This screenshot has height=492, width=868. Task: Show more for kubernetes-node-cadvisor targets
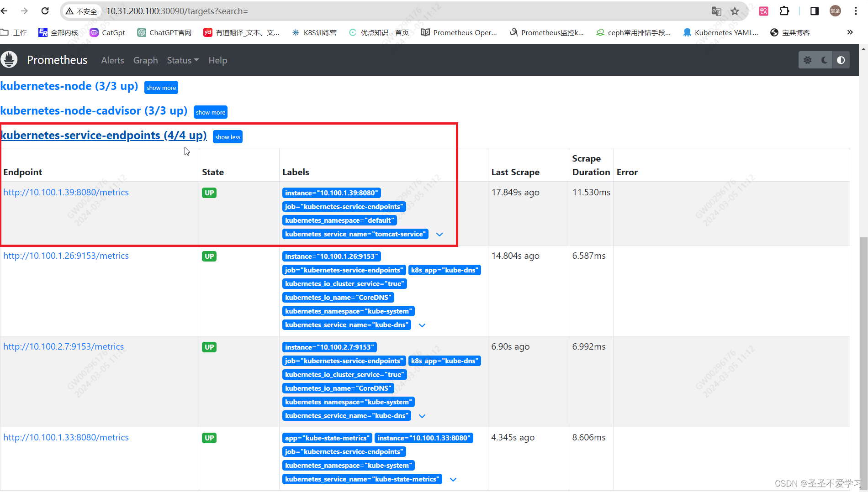click(211, 112)
